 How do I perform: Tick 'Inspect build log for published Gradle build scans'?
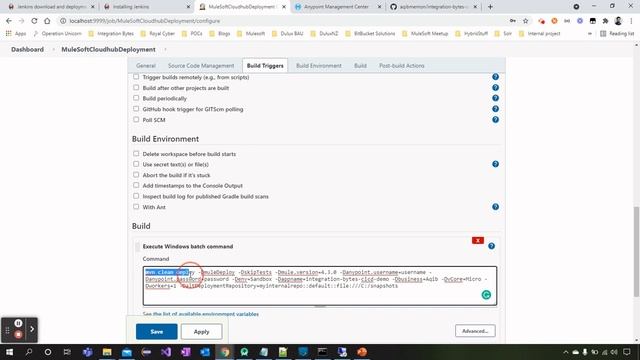136,196
